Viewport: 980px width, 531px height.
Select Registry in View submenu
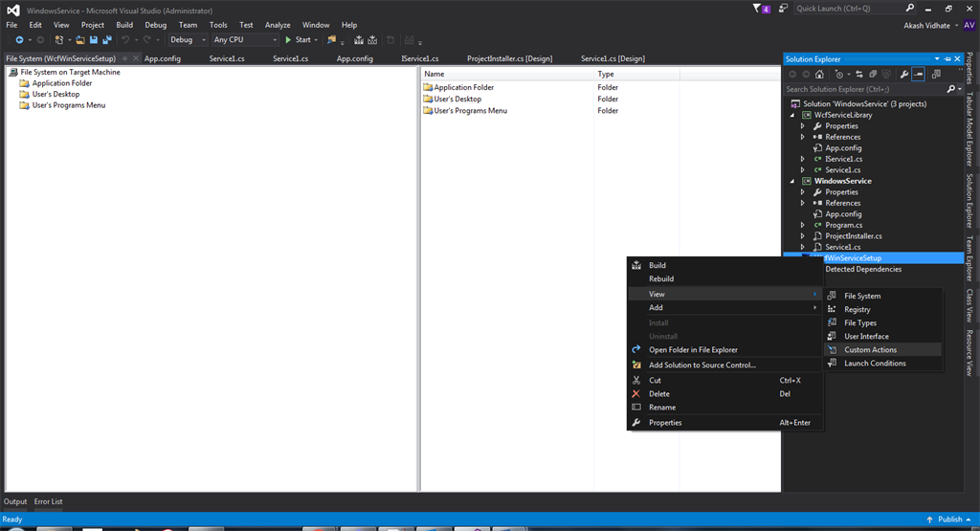(x=882, y=309)
